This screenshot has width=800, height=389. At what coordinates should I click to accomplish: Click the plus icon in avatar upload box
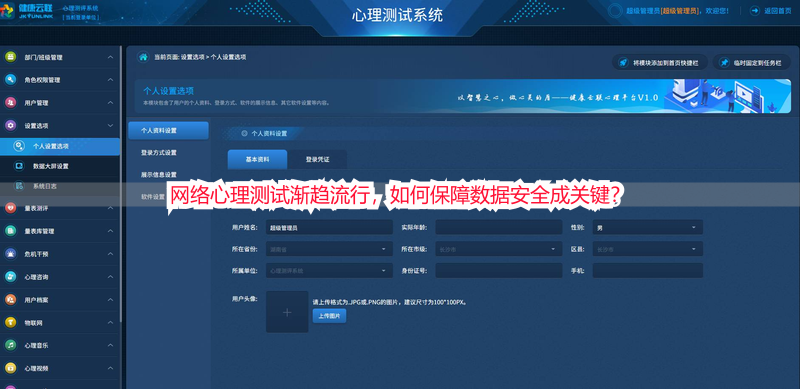point(287,312)
